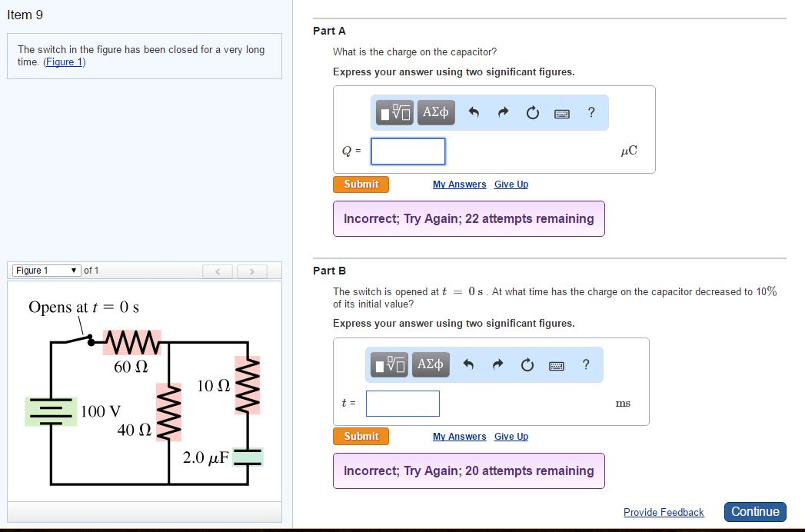Click the μC unit label
Screen dimensions: 805x532
629,151
